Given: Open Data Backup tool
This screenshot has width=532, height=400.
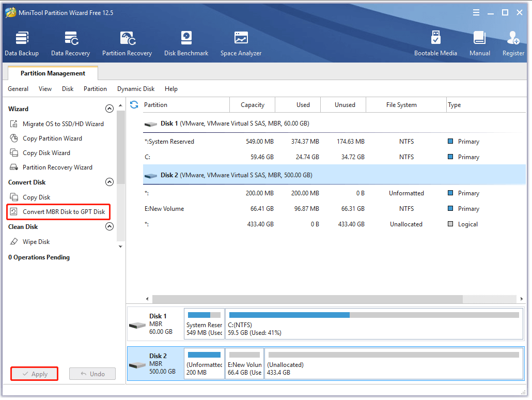Looking at the screenshot, I should coord(22,43).
